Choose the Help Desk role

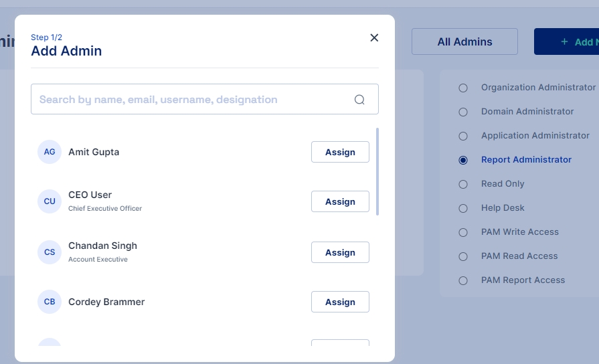463,208
